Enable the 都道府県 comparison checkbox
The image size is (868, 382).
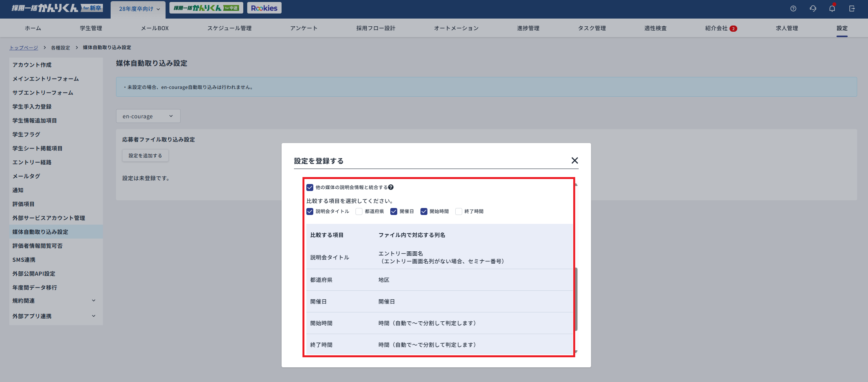pyautogui.click(x=359, y=211)
